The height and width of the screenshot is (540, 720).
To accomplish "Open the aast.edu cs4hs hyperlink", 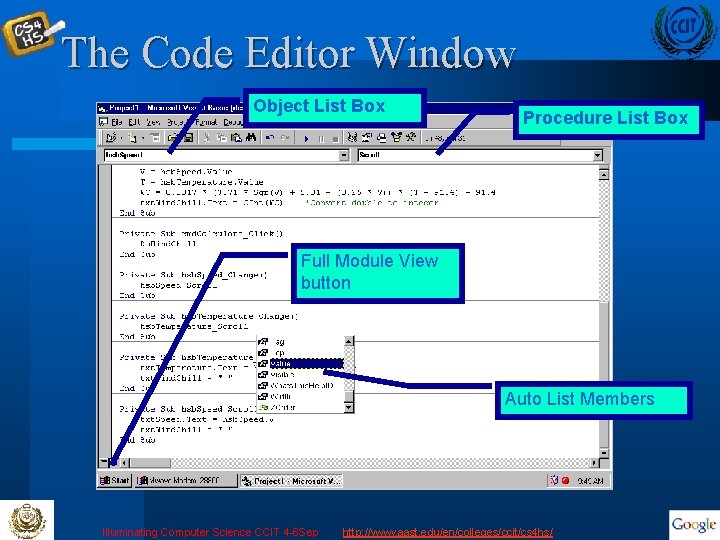I will [448, 532].
